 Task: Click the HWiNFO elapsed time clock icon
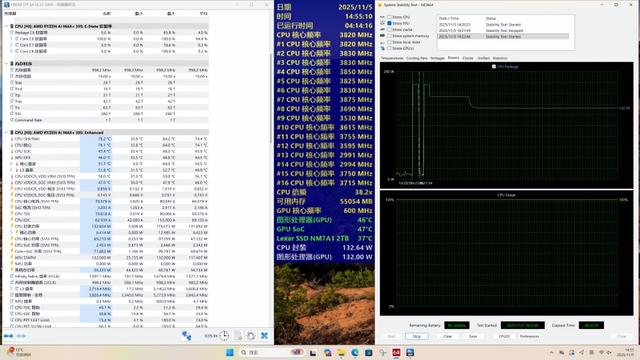point(224,336)
